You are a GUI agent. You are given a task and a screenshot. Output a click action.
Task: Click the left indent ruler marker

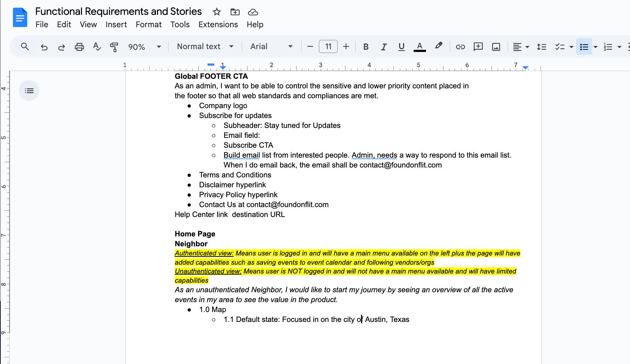[223, 67]
